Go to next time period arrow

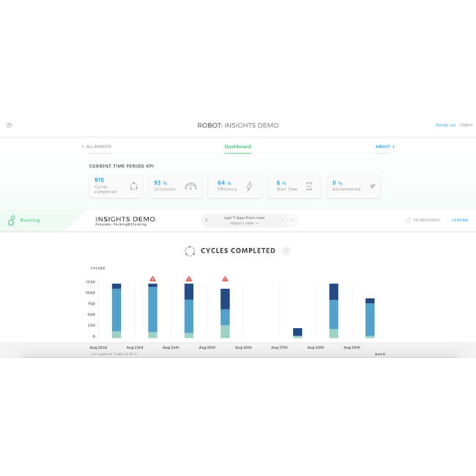pos(283,220)
